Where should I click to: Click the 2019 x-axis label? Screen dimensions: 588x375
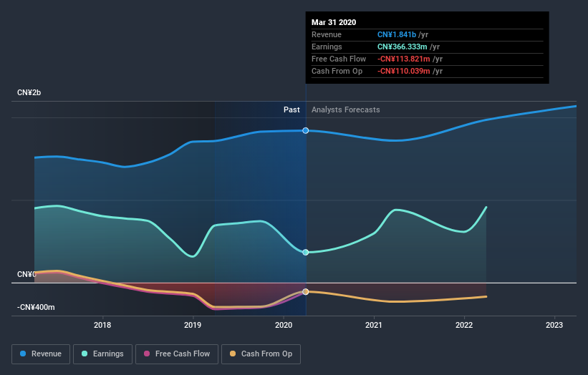193,325
